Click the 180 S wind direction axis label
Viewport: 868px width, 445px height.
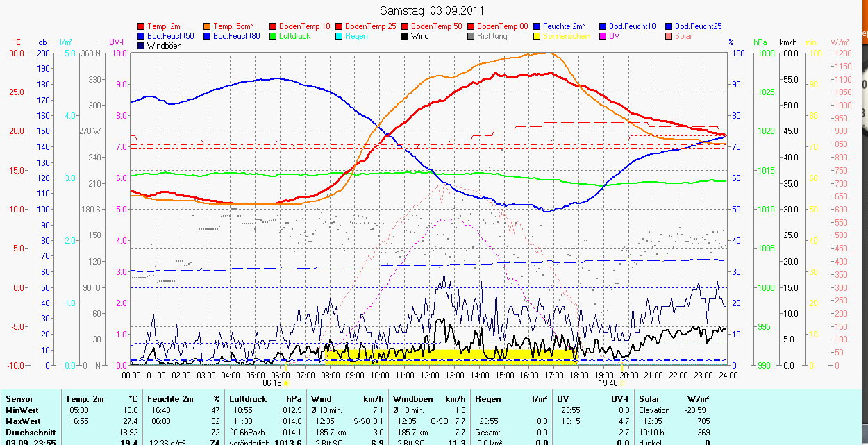coord(90,210)
